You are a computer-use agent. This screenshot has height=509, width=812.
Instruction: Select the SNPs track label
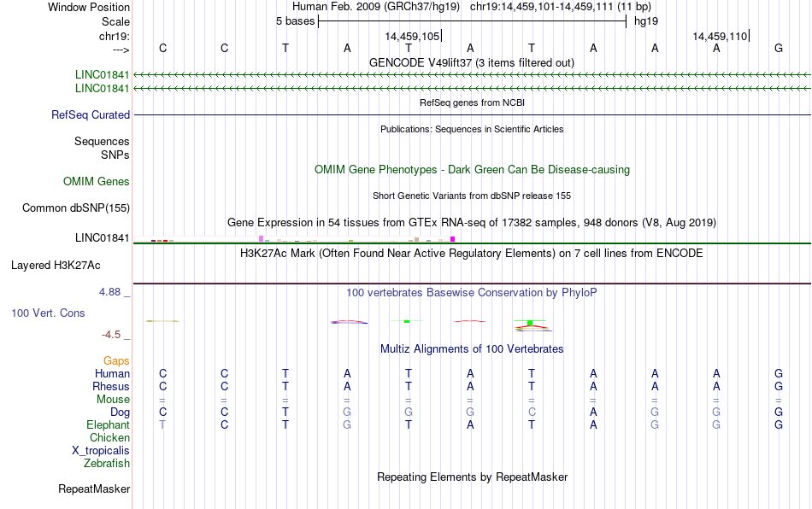click(115, 155)
